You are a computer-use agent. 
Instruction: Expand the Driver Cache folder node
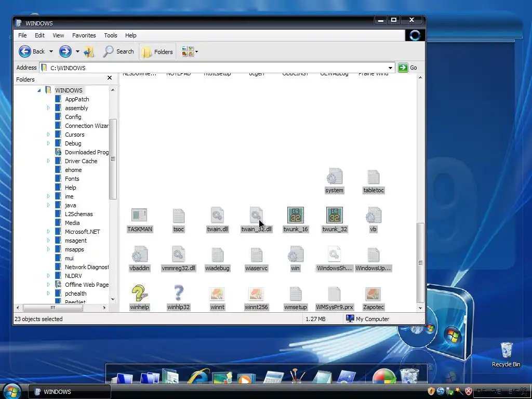(x=48, y=161)
